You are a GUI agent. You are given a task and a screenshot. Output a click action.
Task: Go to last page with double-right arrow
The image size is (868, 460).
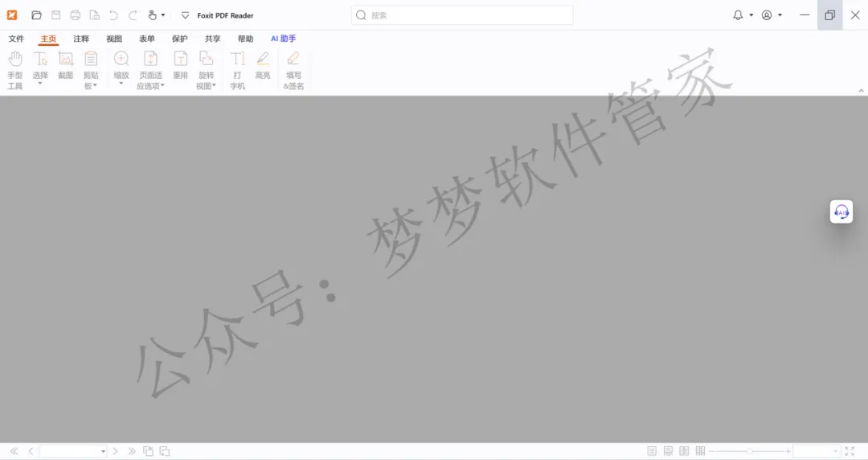[132, 451]
